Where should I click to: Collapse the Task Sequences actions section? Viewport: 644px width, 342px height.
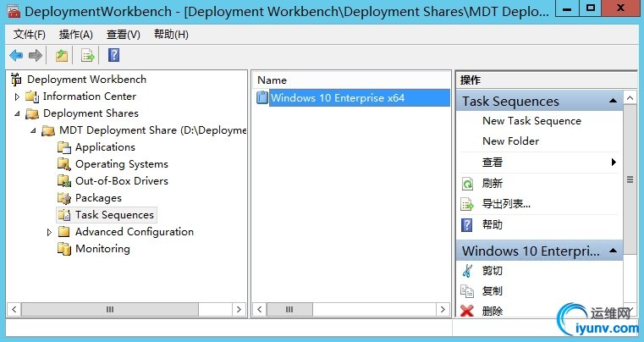613,101
